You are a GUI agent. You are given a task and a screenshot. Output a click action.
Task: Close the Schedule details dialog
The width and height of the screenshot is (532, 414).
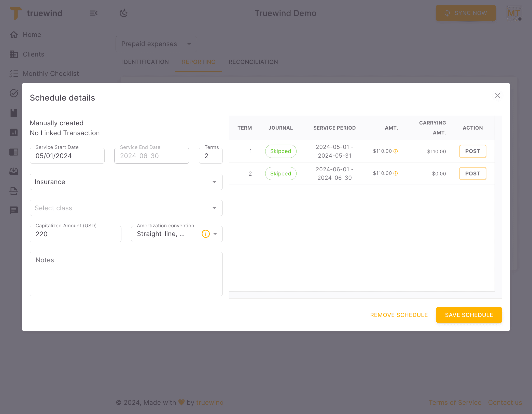[497, 95]
